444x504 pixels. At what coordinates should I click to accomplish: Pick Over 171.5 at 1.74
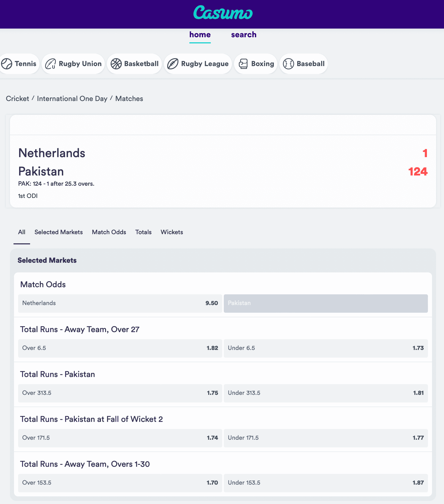click(120, 438)
